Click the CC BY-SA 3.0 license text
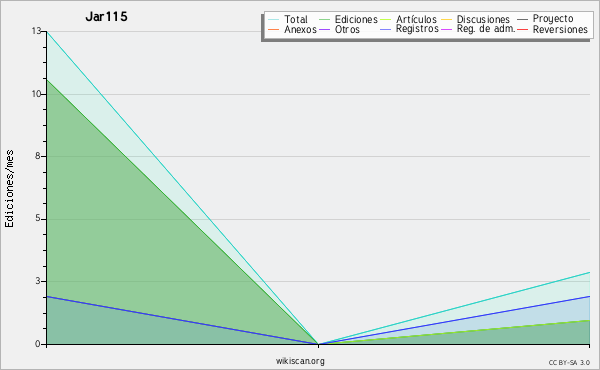This screenshot has height=370, width=600. tap(569, 362)
